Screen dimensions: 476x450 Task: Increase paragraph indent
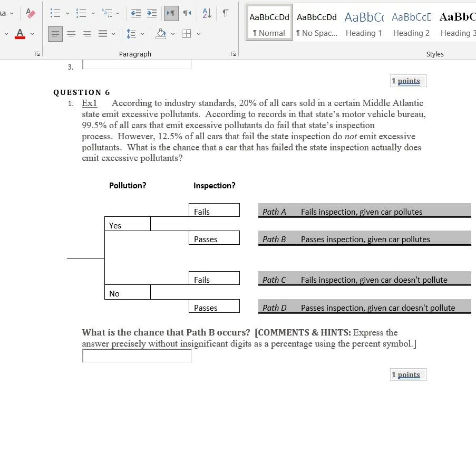pyautogui.click(x=152, y=13)
